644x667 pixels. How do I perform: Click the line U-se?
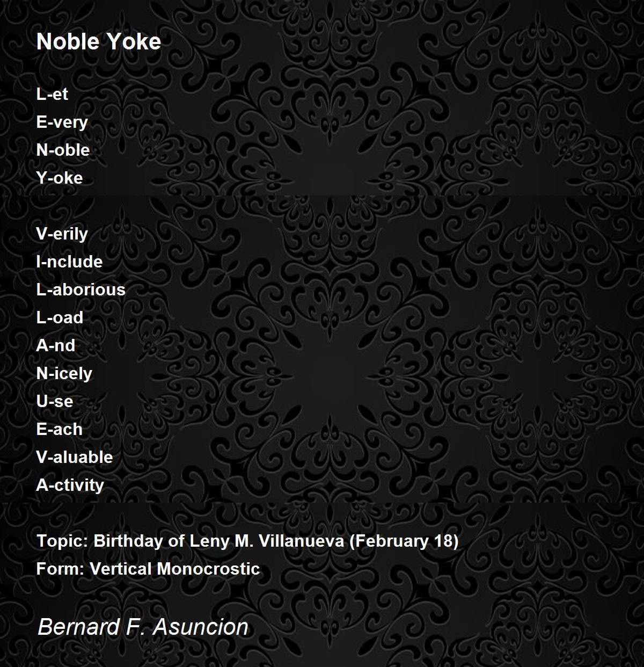pos(55,401)
